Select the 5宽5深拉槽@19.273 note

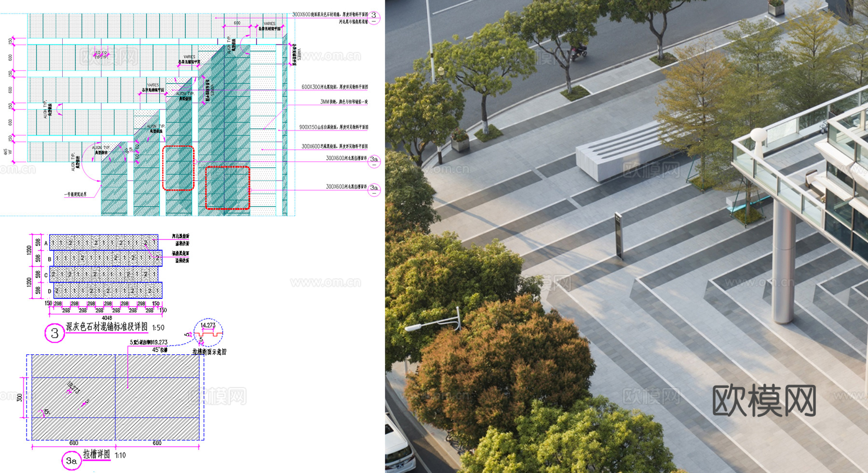pos(149,342)
